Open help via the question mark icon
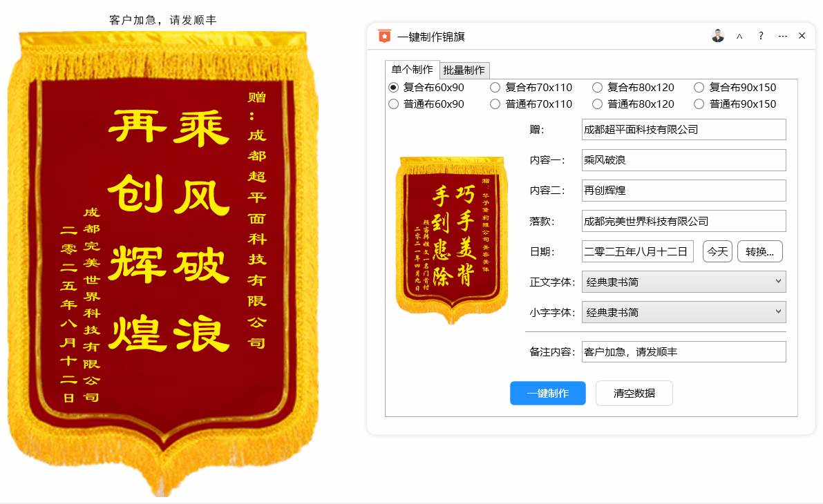This screenshot has width=823, height=504. [761, 36]
